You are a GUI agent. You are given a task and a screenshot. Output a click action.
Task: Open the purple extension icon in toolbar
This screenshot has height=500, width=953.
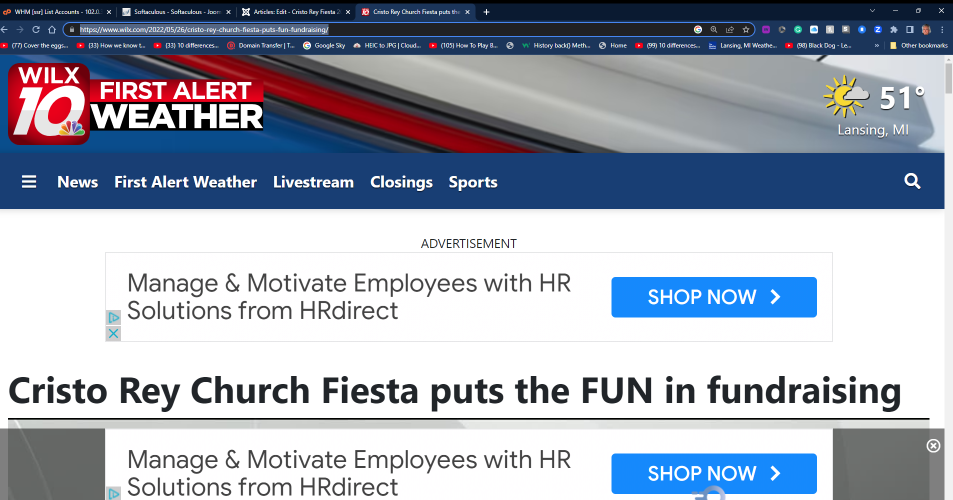(766, 29)
